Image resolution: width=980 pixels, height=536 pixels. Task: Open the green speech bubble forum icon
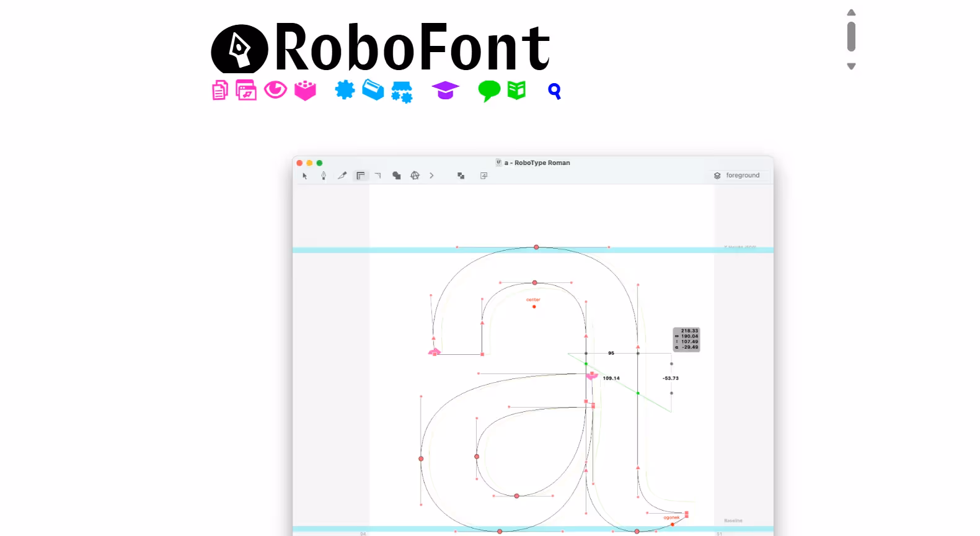[489, 91]
